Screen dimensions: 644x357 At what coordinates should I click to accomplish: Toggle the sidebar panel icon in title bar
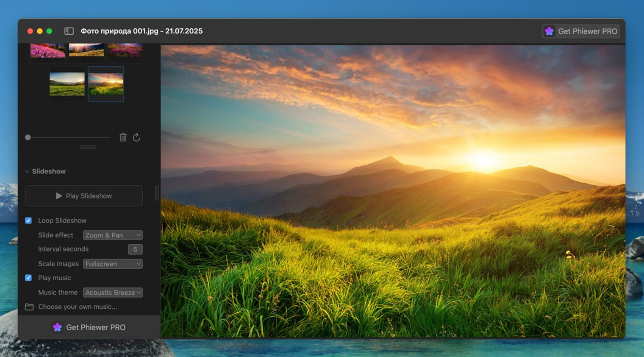pyautogui.click(x=69, y=31)
